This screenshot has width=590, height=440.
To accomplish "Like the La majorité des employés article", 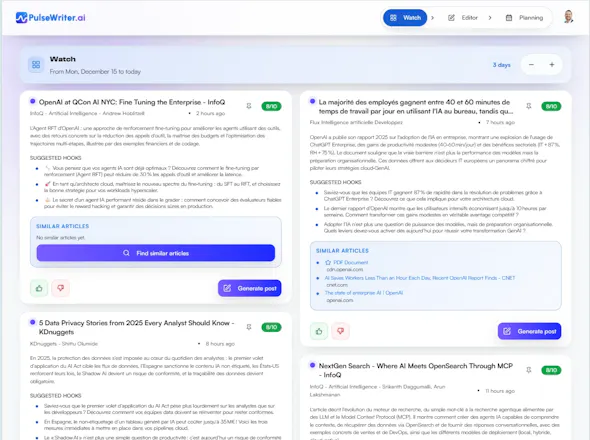I will 319,331.
